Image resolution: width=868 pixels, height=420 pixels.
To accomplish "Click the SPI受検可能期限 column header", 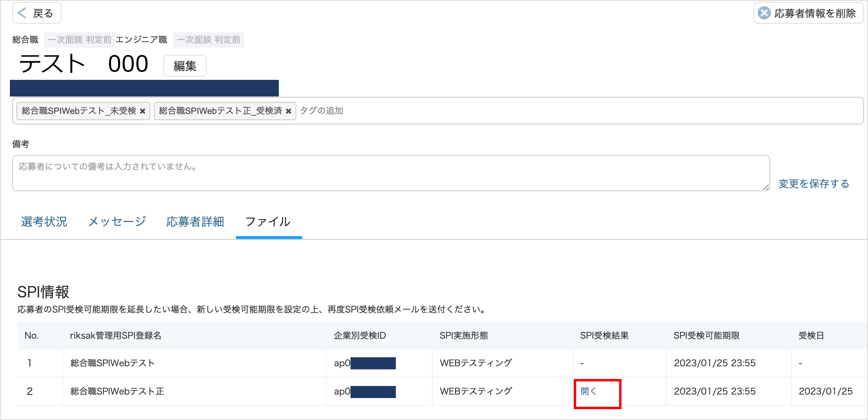I will point(706,336).
